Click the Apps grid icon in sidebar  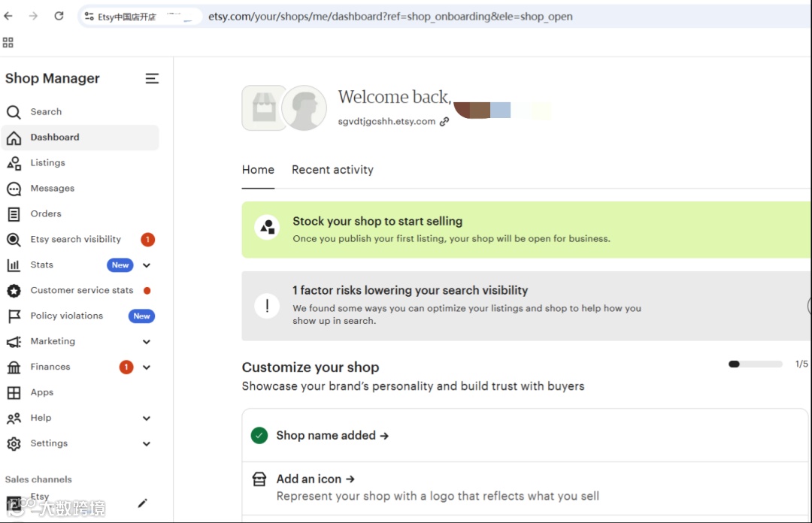click(14, 392)
